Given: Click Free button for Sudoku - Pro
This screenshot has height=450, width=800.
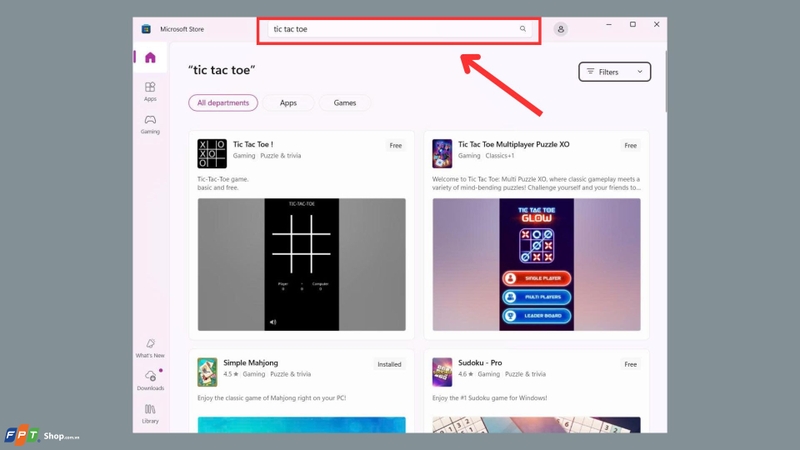Looking at the screenshot, I should [630, 364].
